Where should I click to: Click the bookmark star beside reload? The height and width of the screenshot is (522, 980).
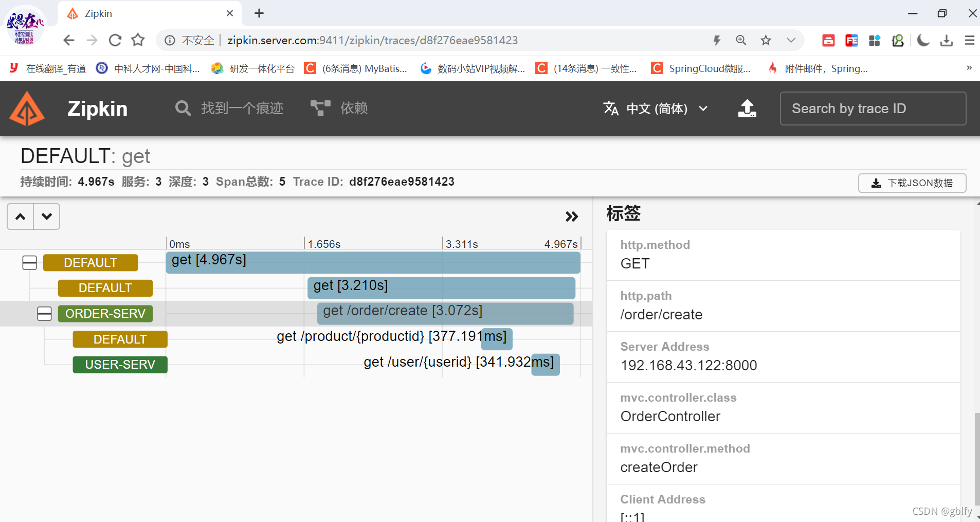138,40
